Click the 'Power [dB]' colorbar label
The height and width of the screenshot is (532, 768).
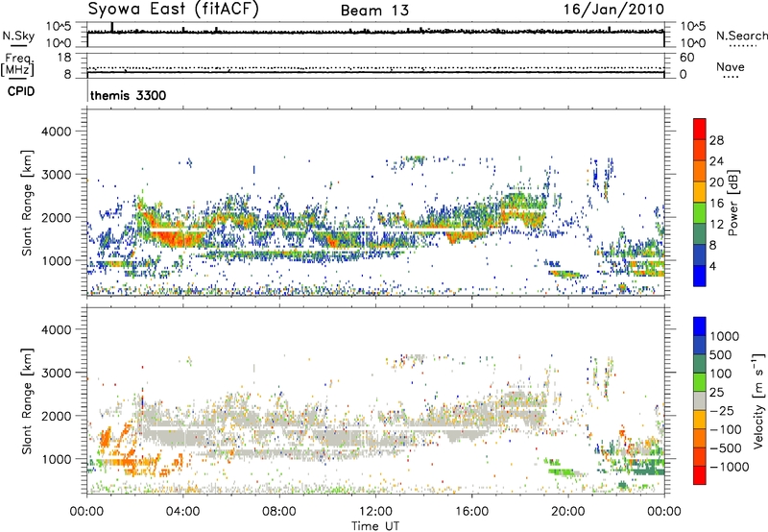732,203
